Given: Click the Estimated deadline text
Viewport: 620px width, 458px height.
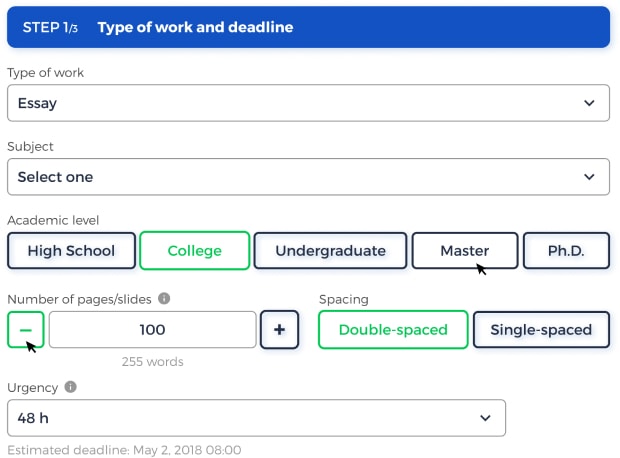Looking at the screenshot, I should click(x=124, y=450).
